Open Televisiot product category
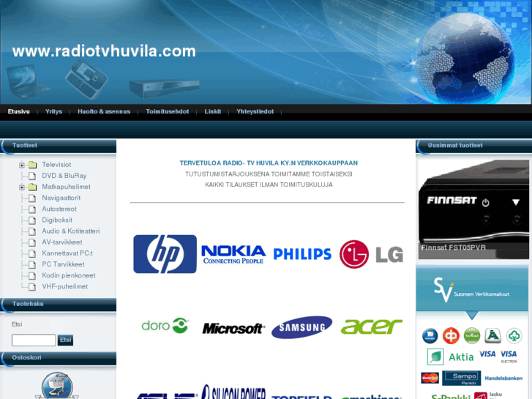The image size is (532, 399). coord(56,165)
